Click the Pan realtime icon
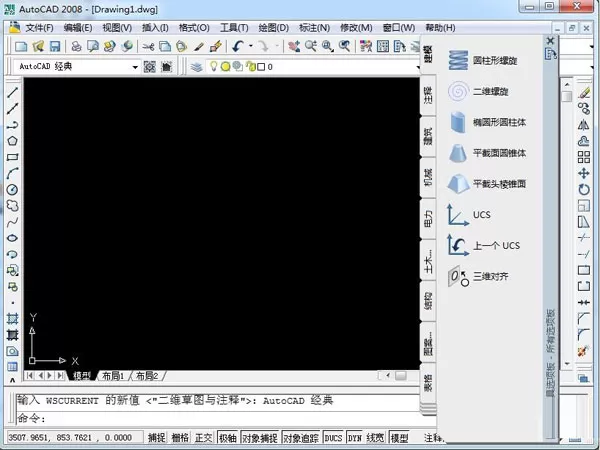The image size is (600, 450). point(294,46)
